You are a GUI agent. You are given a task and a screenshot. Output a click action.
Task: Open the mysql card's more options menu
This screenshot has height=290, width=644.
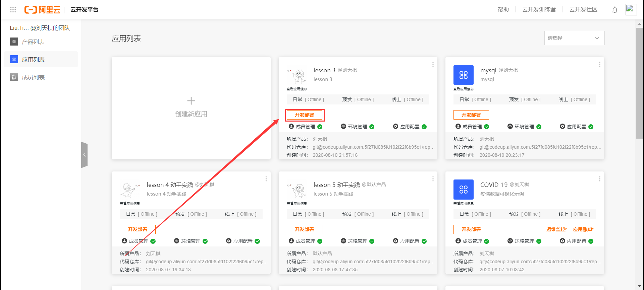pos(599,64)
